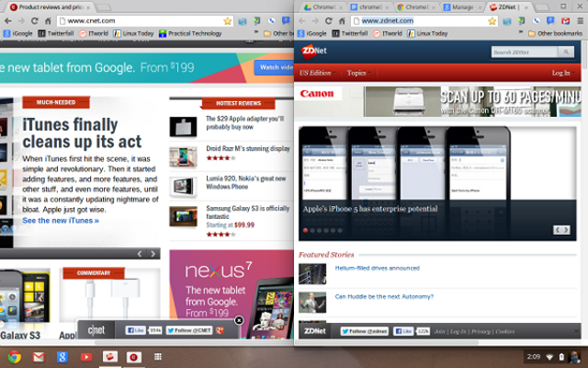Click Follow @CNET Twitter button
Screen dimensions: 588x368
tap(189, 330)
